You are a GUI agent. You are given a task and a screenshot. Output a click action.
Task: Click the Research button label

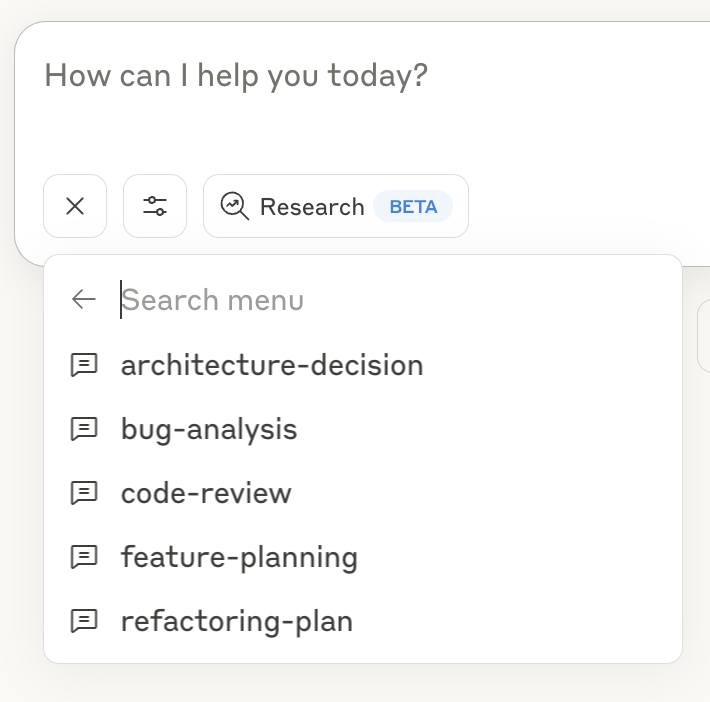(312, 207)
